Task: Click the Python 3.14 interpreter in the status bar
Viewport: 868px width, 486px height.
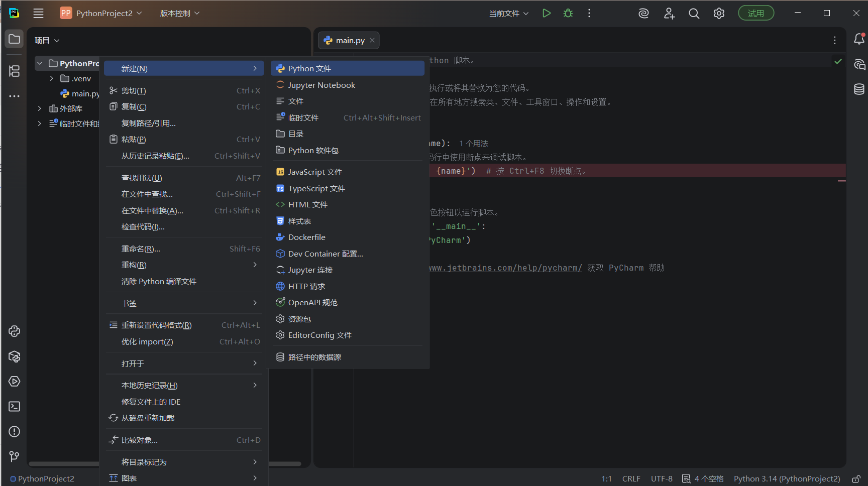Action: pyautogui.click(x=787, y=478)
